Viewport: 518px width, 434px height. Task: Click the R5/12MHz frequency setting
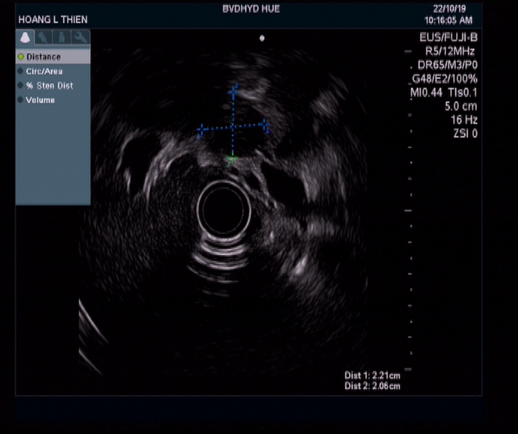click(450, 51)
